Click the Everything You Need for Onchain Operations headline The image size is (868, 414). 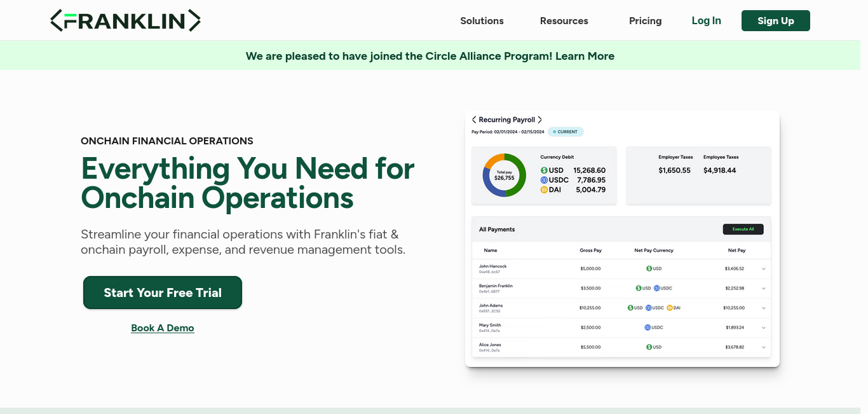pos(248,183)
